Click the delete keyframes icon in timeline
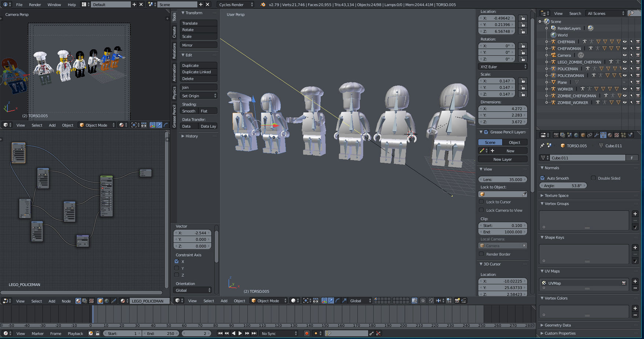644x339 pixels. coord(378,333)
